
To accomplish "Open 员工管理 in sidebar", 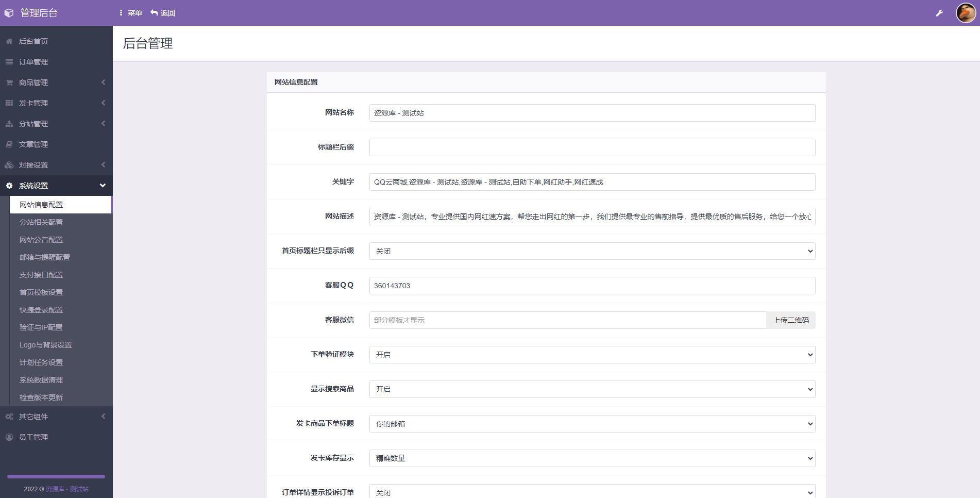I will (x=56, y=437).
